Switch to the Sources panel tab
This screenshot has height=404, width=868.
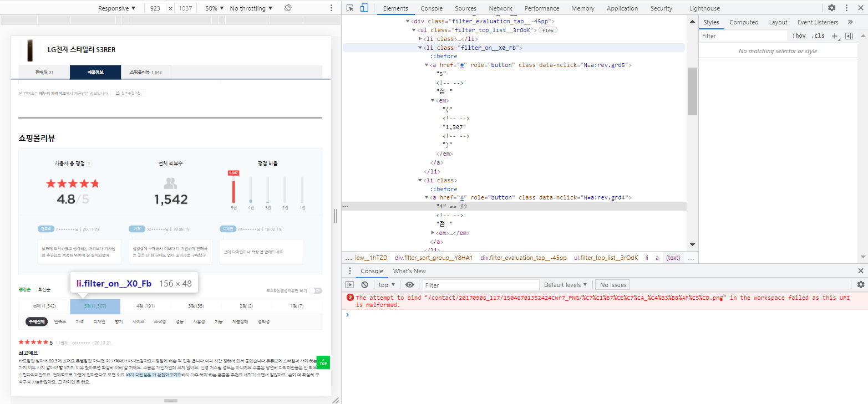click(x=465, y=8)
